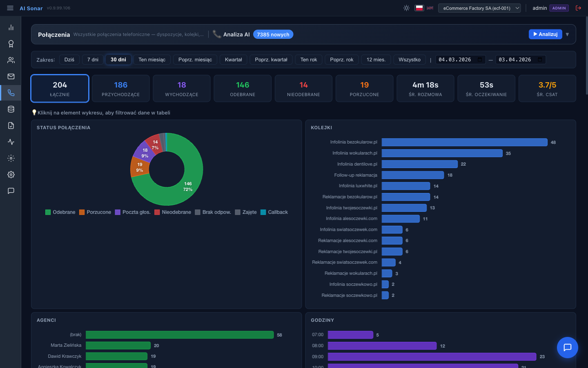Image resolution: width=588 pixels, height=368 pixels.
Task: Open the mail section in sidebar
Action: point(11,76)
